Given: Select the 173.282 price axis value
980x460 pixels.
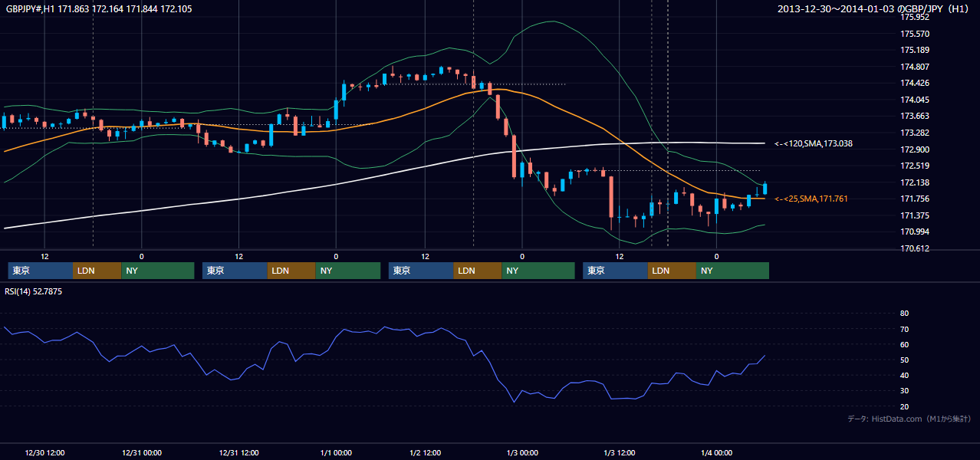Looking at the screenshot, I should [x=915, y=133].
